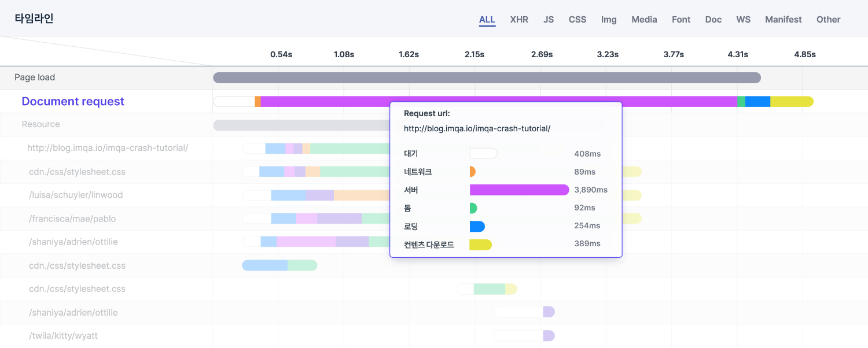Open http://blog.imqa.io/imqa-crash-tutorial/ resource row
Screen dimensions: 868x348
point(108,148)
